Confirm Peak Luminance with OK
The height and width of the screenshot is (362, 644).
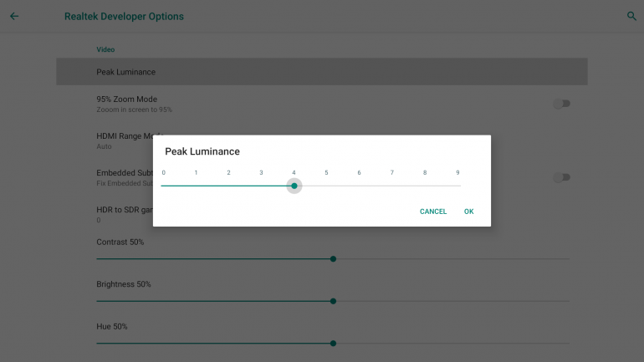pos(468,212)
